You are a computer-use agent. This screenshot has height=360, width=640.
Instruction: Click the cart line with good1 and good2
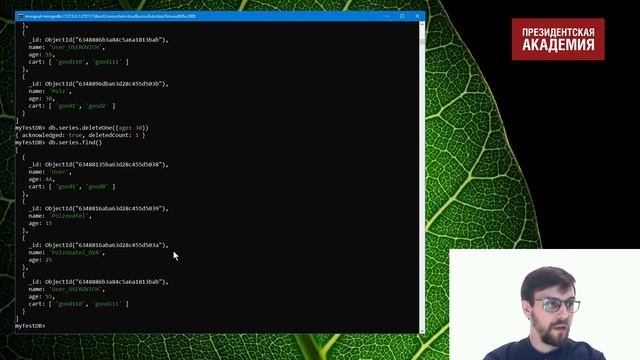pyautogui.click(x=72, y=106)
